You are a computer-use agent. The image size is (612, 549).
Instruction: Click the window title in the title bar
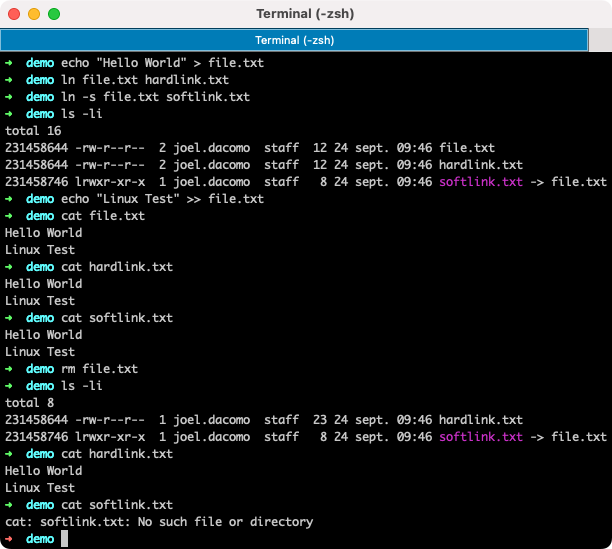(305, 15)
